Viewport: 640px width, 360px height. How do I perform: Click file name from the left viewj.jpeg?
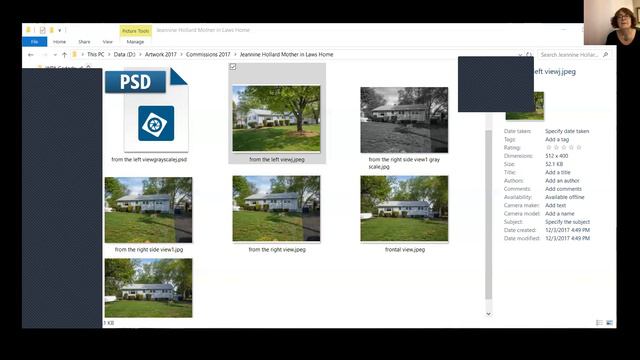tap(277, 160)
